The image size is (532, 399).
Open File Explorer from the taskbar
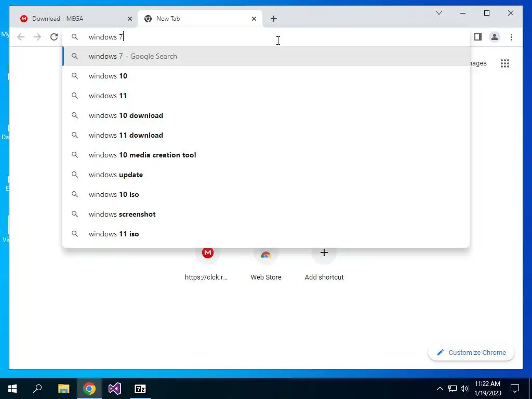(63, 389)
